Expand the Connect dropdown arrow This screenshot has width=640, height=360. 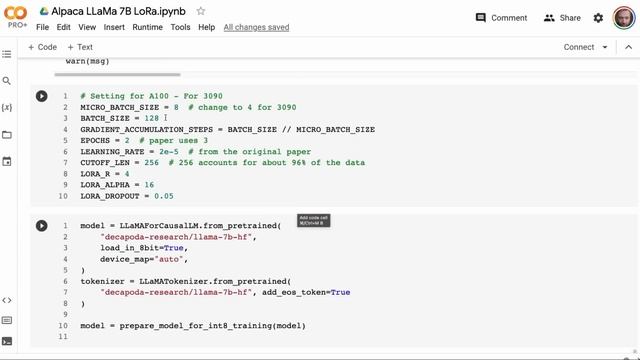pyautogui.click(x=605, y=47)
